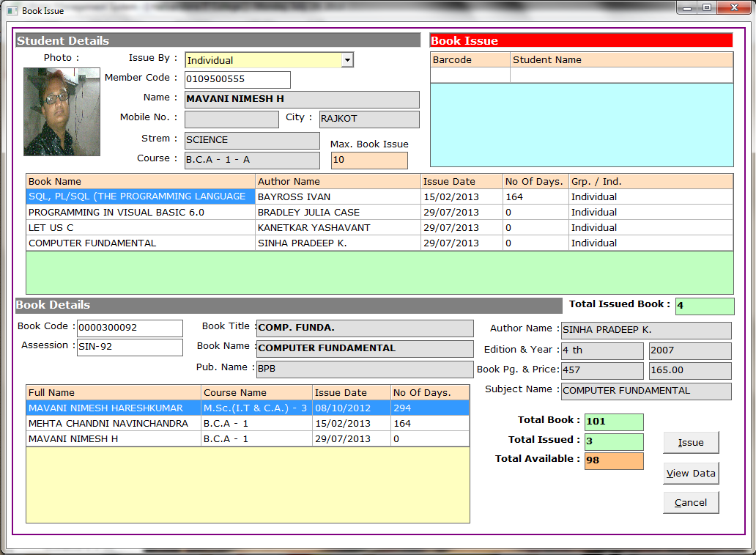This screenshot has height=555, width=756.
Task: Click the Issue Date column header in book list
Action: tap(462, 181)
